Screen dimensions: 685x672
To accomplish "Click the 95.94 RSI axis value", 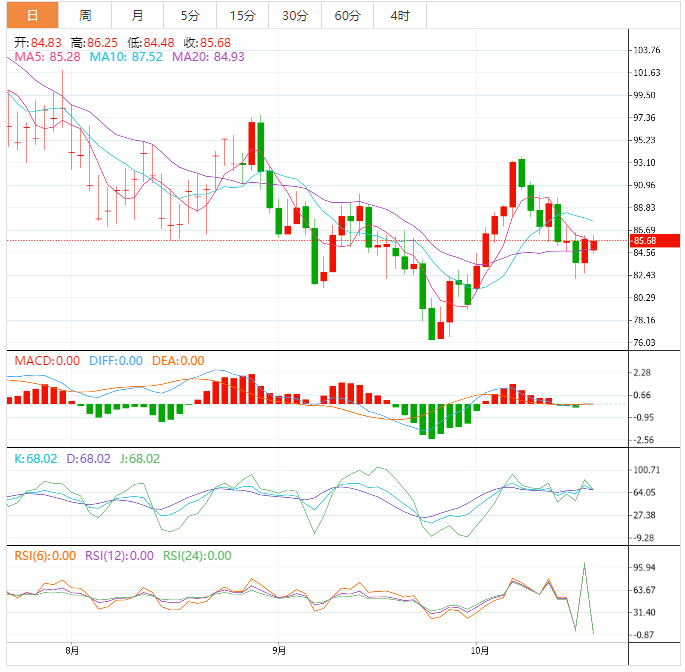I will pos(644,568).
